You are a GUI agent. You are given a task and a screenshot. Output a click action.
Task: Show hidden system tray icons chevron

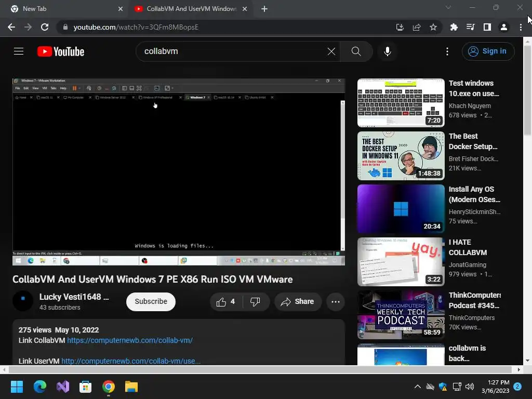tap(418, 387)
